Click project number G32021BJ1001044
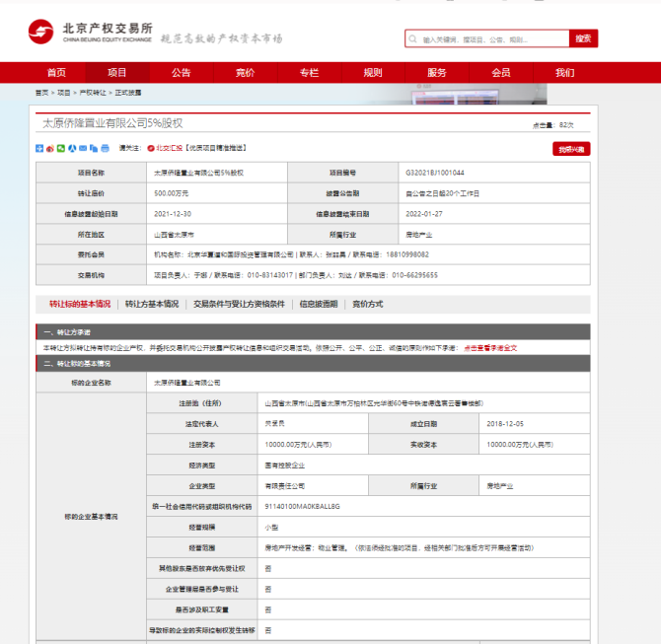The width and height of the screenshot is (661, 644). pyautogui.click(x=435, y=173)
